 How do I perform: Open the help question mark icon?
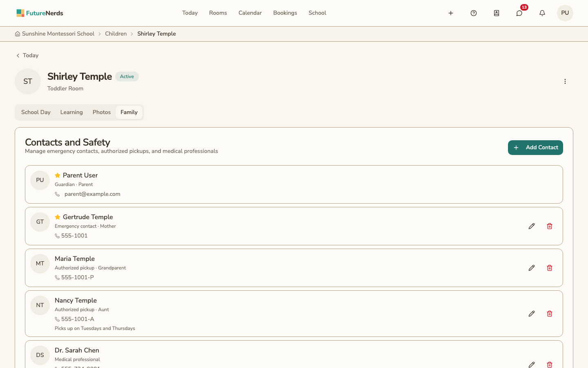tap(474, 13)
